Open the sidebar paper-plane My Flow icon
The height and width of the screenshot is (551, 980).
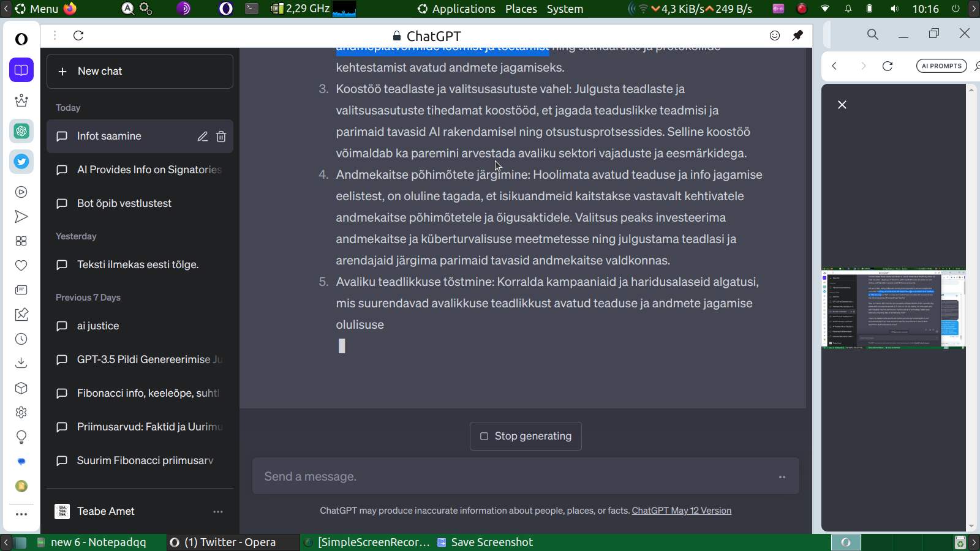pos(21,217)
